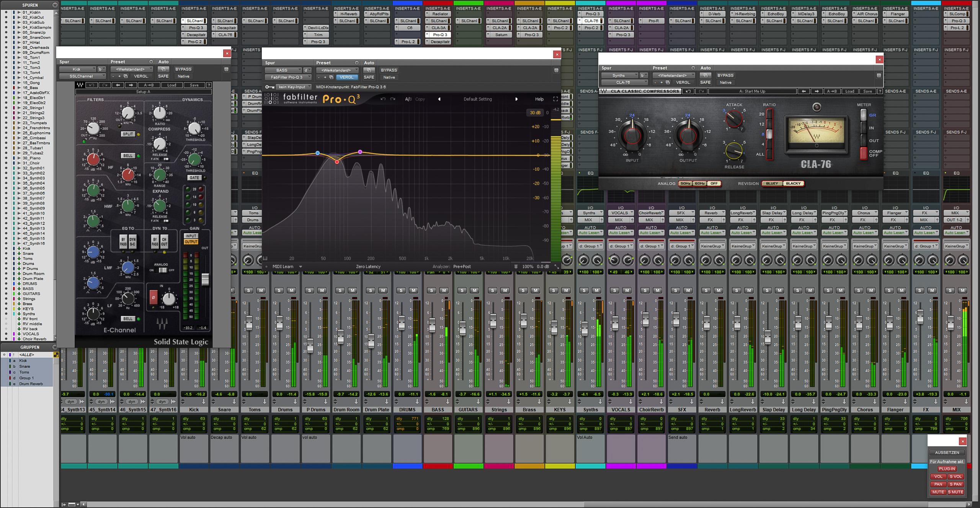Select VOCALS in SPUREN track list
Screen dimensions: 980x508
pyautogui.click(x=31, y=334)
